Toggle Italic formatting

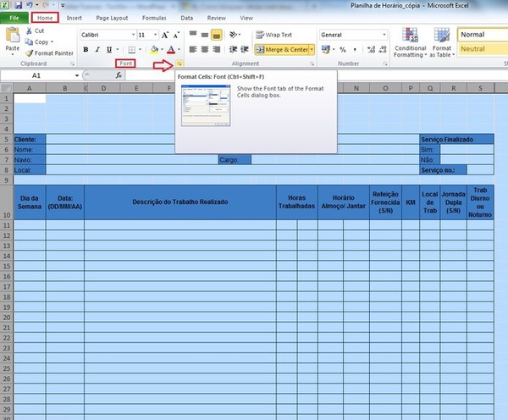click(x=97, y=50)
